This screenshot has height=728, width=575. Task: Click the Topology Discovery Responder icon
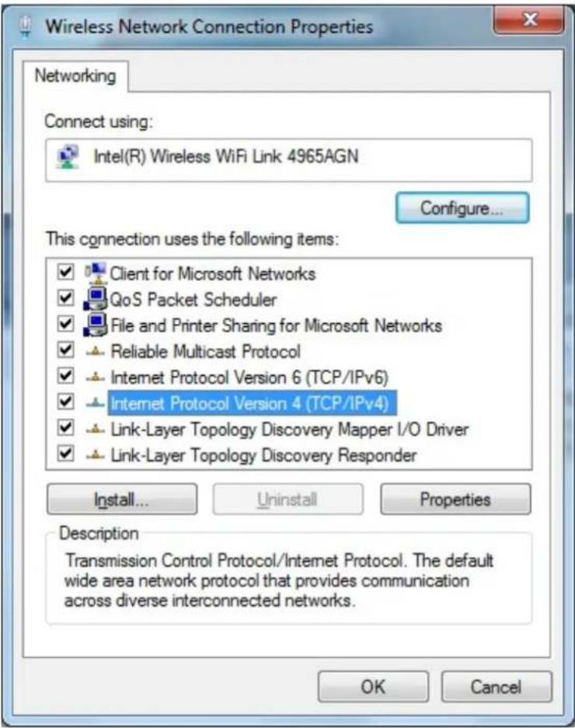coord(96,455)
